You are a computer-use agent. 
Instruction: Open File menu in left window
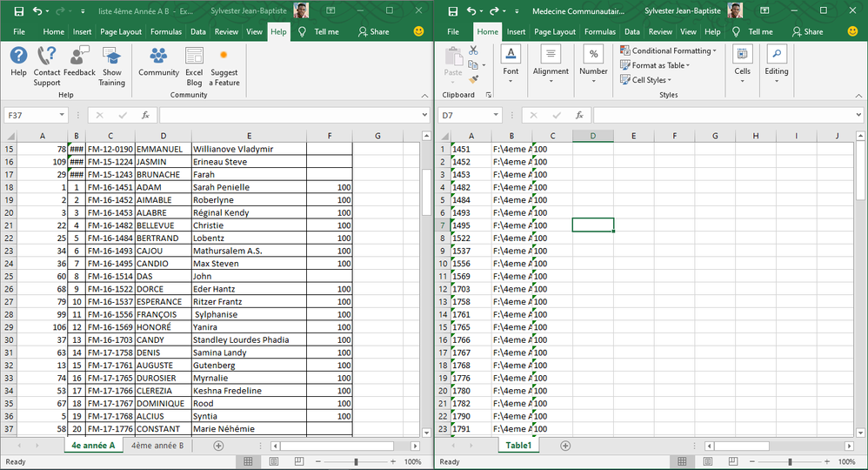click(19, 31)
